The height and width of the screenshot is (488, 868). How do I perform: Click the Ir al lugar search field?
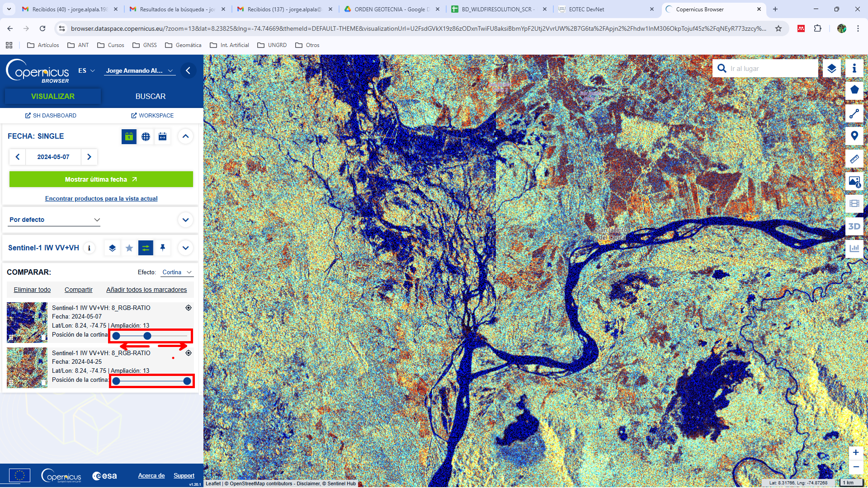point(772,69)
